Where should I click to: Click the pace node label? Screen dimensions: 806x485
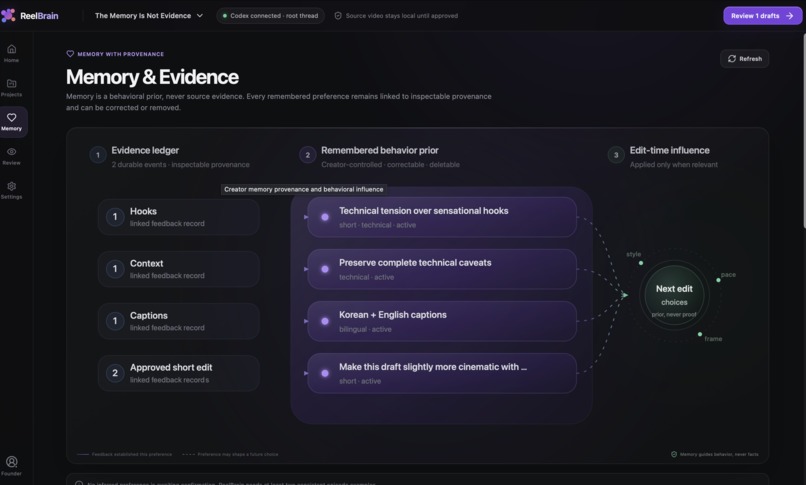pyautogui.click(x=728, y=275)
